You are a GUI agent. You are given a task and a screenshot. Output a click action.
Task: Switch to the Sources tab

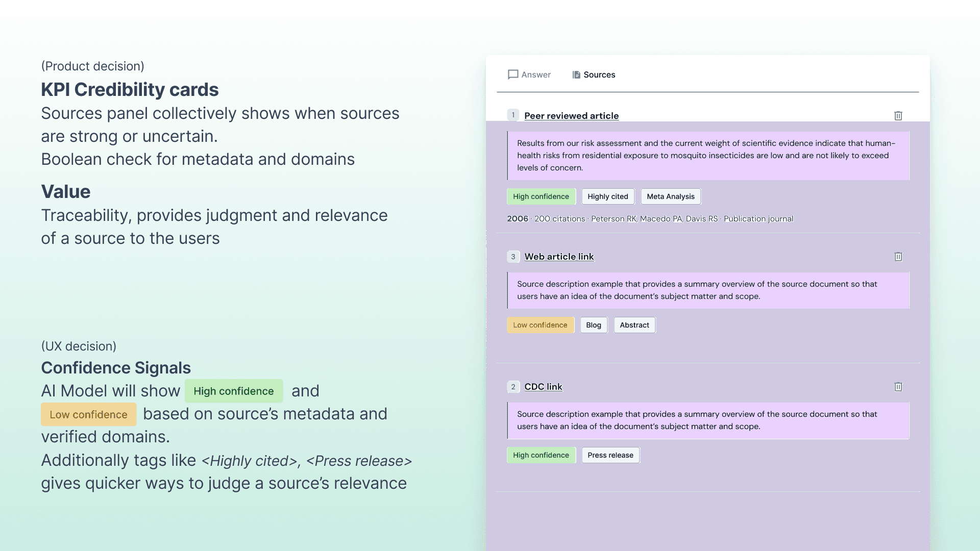(594, 74)
